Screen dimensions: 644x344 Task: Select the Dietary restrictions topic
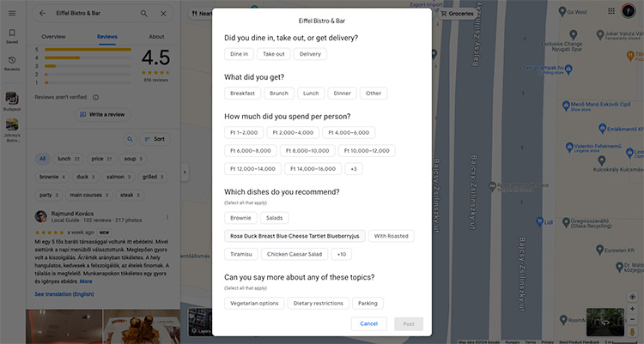[319, 304]
